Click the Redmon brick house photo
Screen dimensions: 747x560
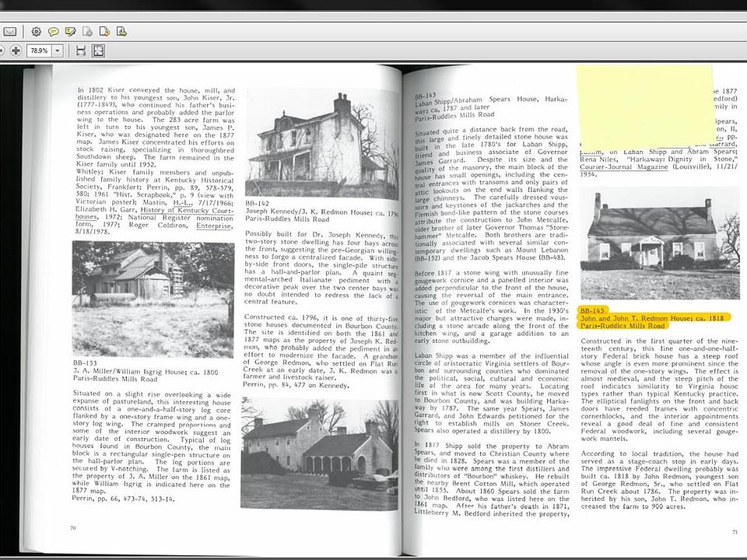660,243
